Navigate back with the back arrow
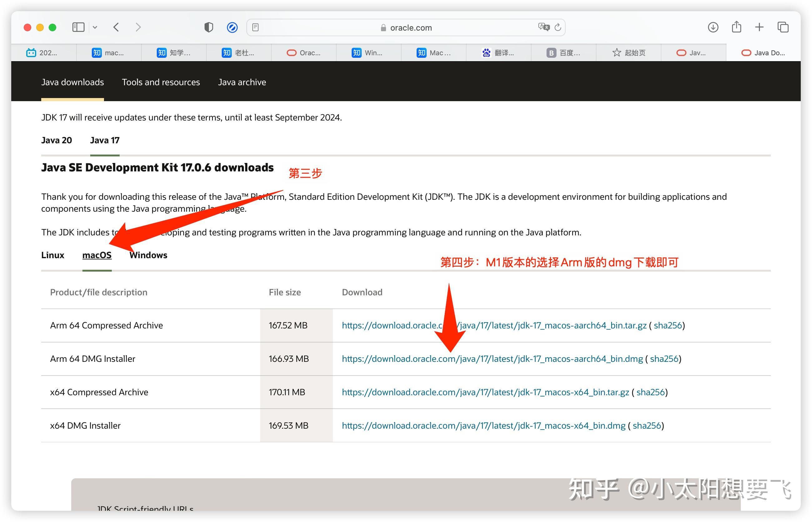Viewport: 812px width, 522px height. (116, 27)
